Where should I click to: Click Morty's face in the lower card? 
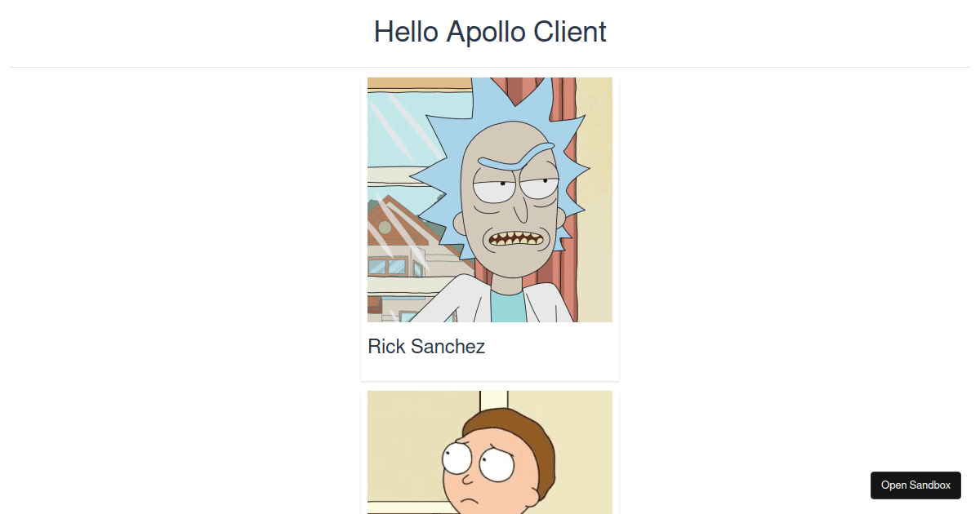pyautogui.click(x=490, y=465)
